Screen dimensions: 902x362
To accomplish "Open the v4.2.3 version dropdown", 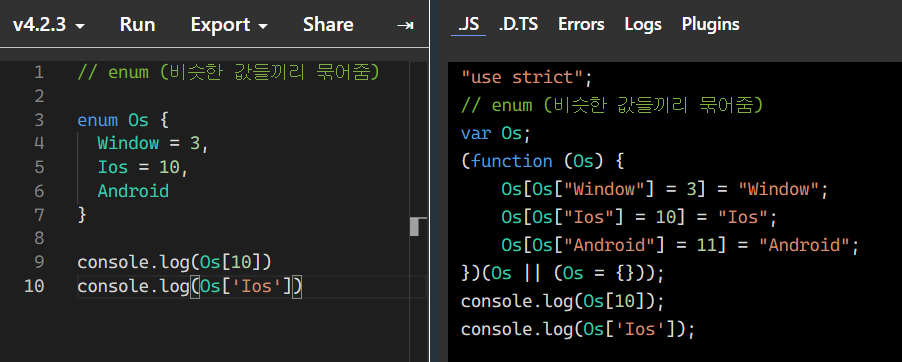I will point(49,25).
